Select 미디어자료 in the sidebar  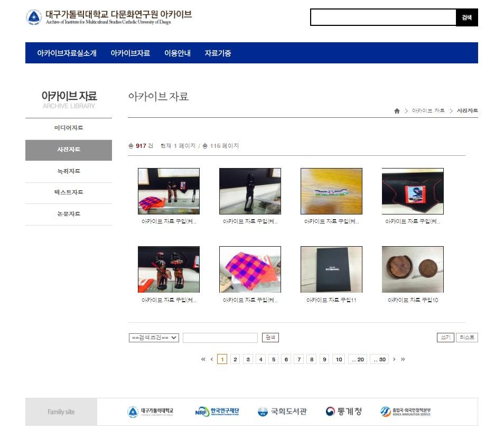pyautogui.click(x=69, y=128)
